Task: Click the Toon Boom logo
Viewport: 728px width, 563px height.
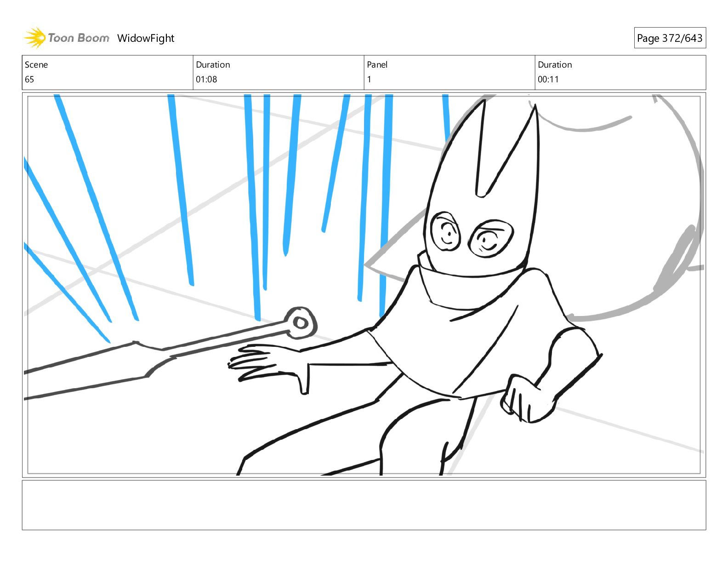Action: pyautogui.click(x=67, y=38)
